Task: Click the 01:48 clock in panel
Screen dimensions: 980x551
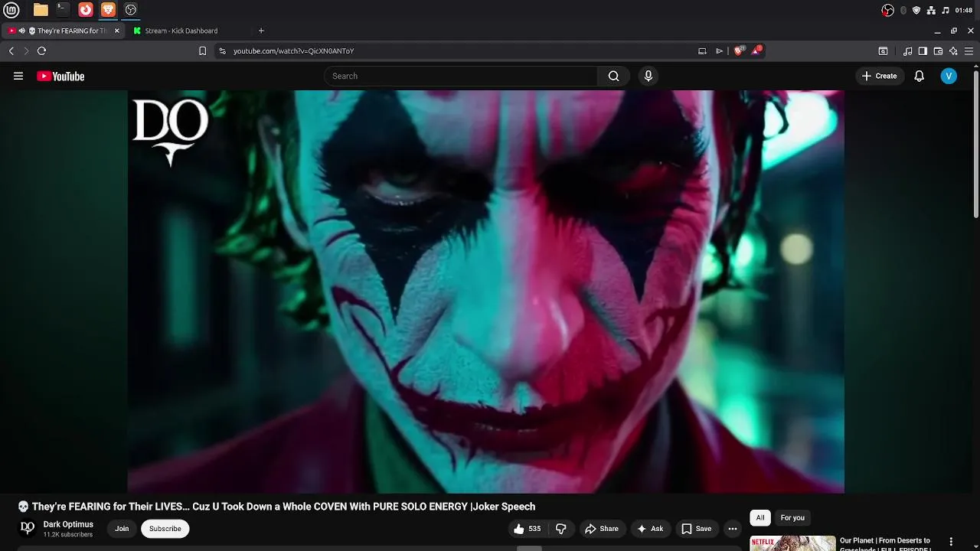Action: coord(964,10)
